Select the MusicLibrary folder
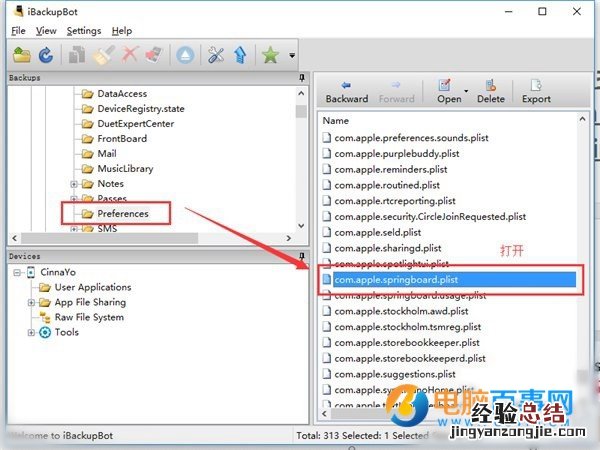Screen dimensions: 600x450 pyautogui.click(x=125, y=168)
